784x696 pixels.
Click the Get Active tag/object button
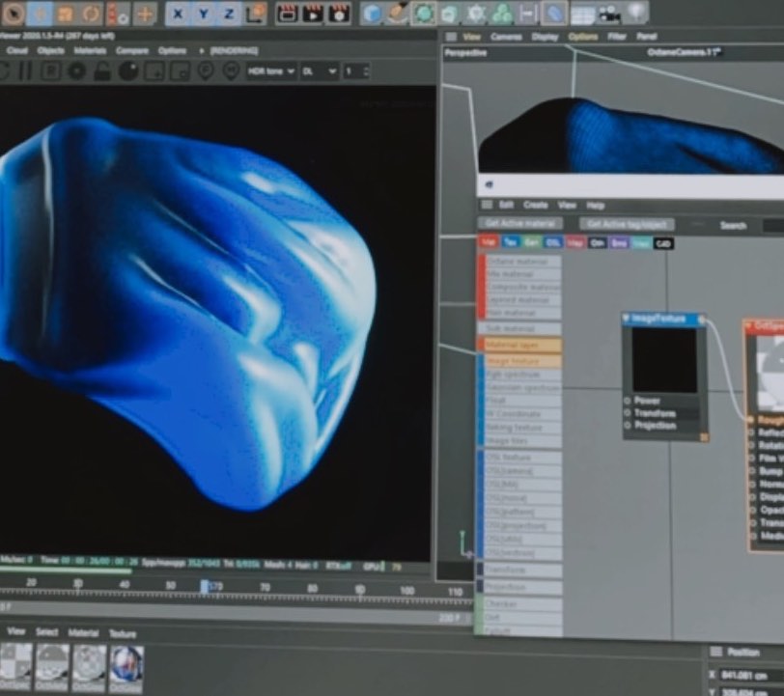click(627, 224)
